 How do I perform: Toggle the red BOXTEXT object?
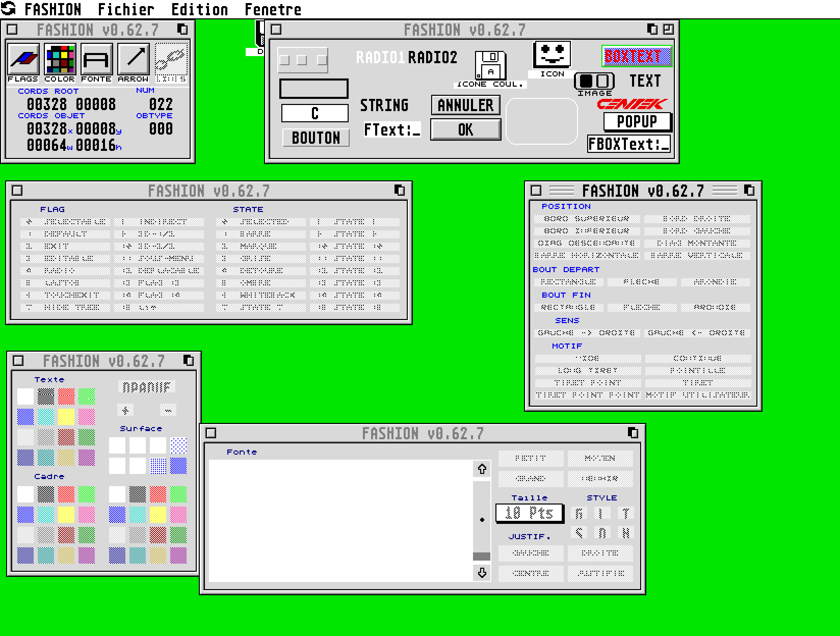point(637,56)
